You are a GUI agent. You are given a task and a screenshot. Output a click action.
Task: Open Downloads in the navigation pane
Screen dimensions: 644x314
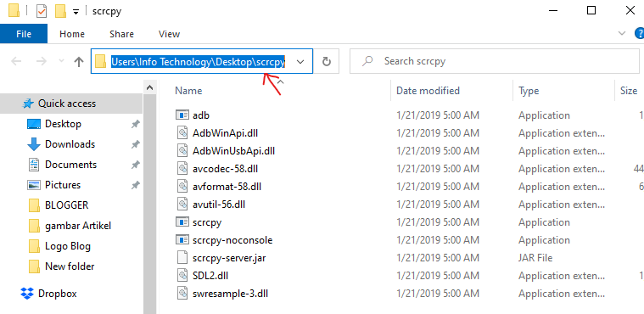(x=70, y=144)
